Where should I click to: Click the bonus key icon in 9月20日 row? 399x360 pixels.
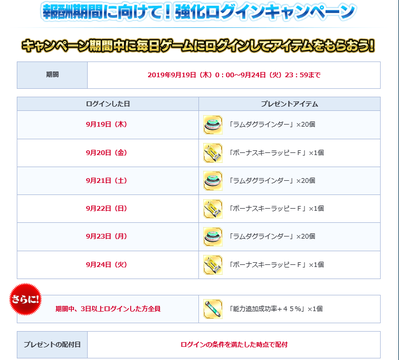[213, 153]
